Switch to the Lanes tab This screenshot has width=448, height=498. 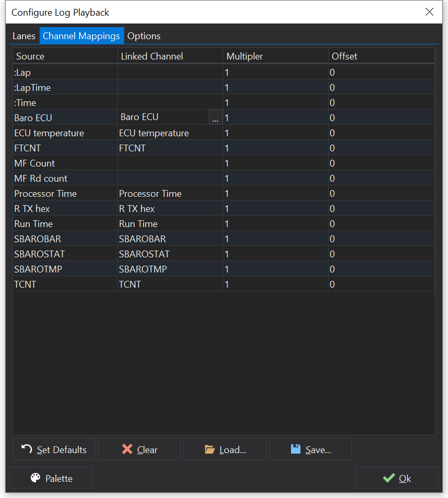pyautogui.click(x=24, y=36)
